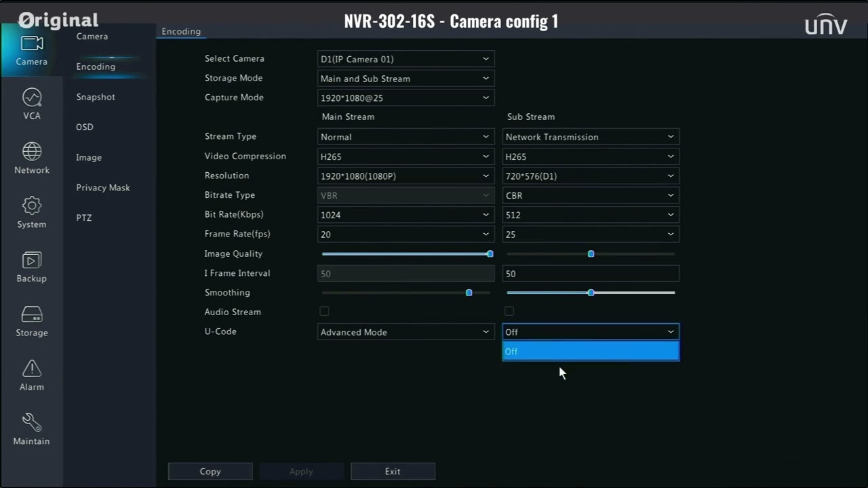Open Sub Stream Bit Rate 512 dropdown
Viewport: 868px width, 488px height.
coord(591,215)
